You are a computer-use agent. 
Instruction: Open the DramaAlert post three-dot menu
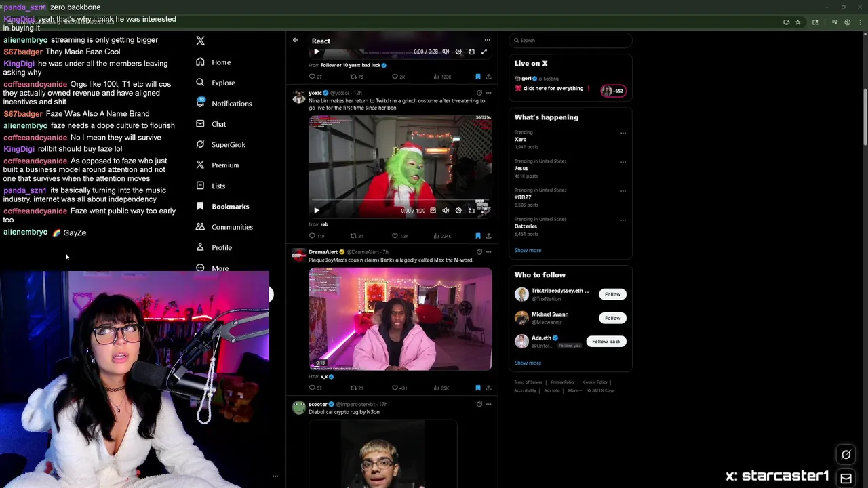[x=488, y=252]
